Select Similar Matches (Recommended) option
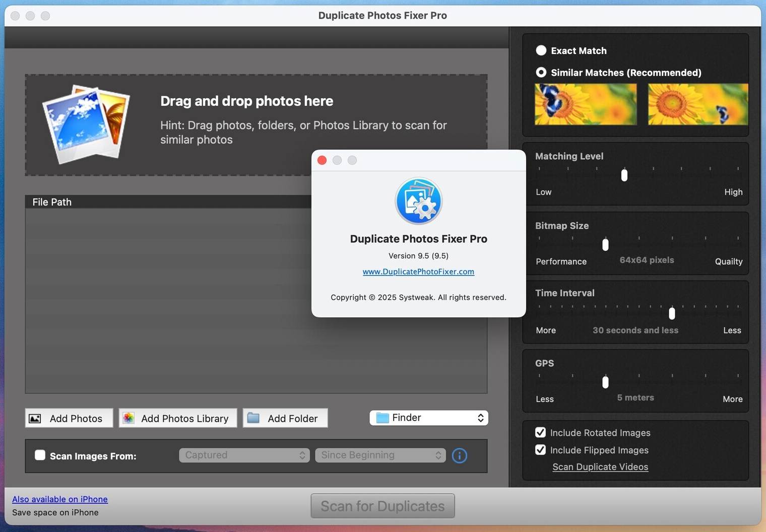Screen dimensions: 766x532 [541, 73]
